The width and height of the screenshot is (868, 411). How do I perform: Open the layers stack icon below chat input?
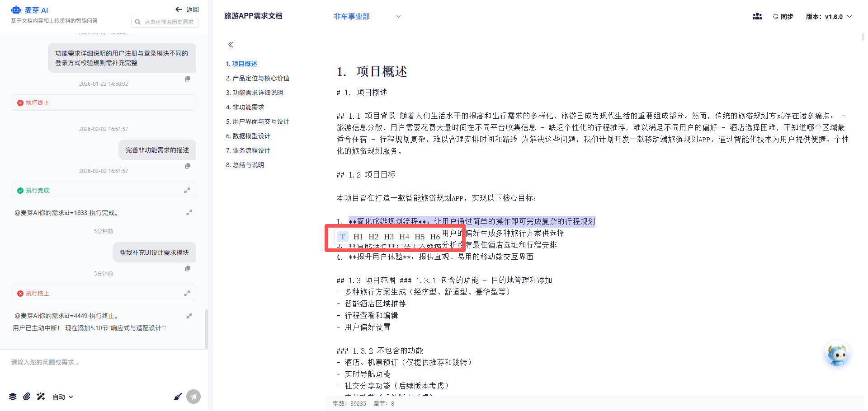[x=13, y=397]
